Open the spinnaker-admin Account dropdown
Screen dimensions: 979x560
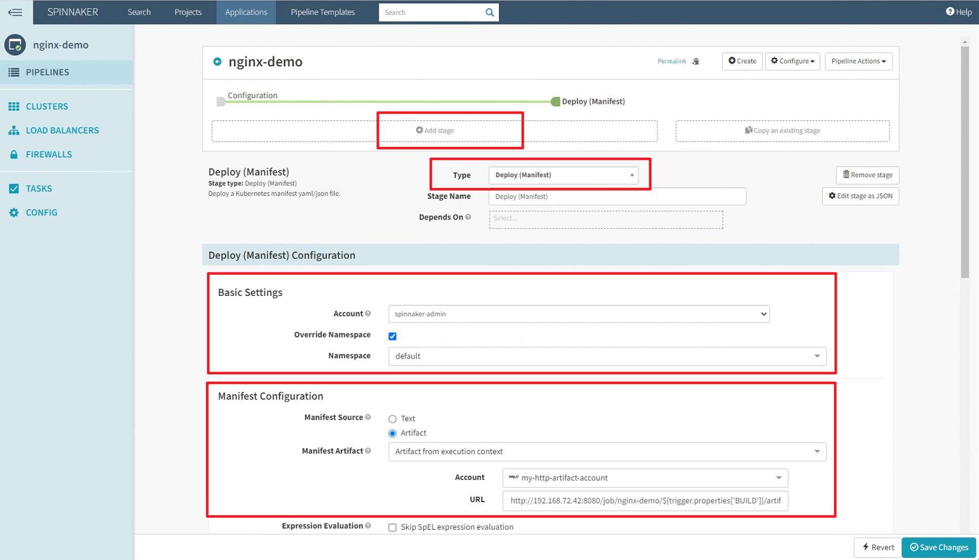(x=579, y=314)
